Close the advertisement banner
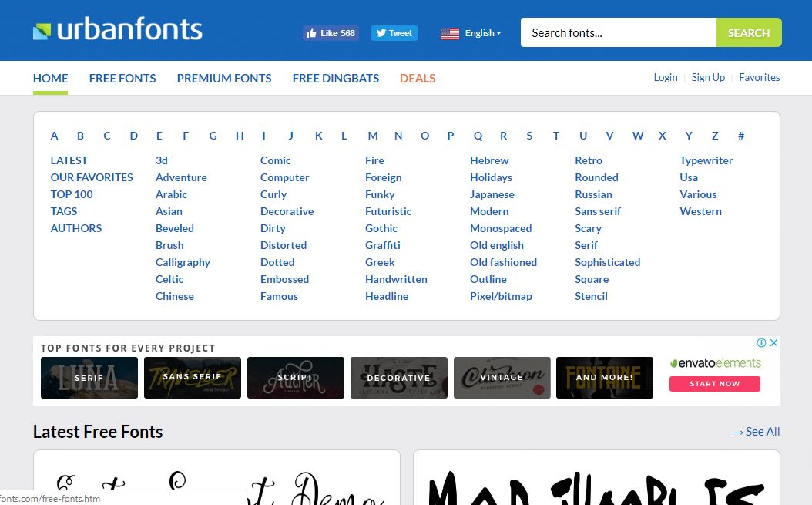The width and height of the screenshot is (812, 505). (x=773, y=343)
